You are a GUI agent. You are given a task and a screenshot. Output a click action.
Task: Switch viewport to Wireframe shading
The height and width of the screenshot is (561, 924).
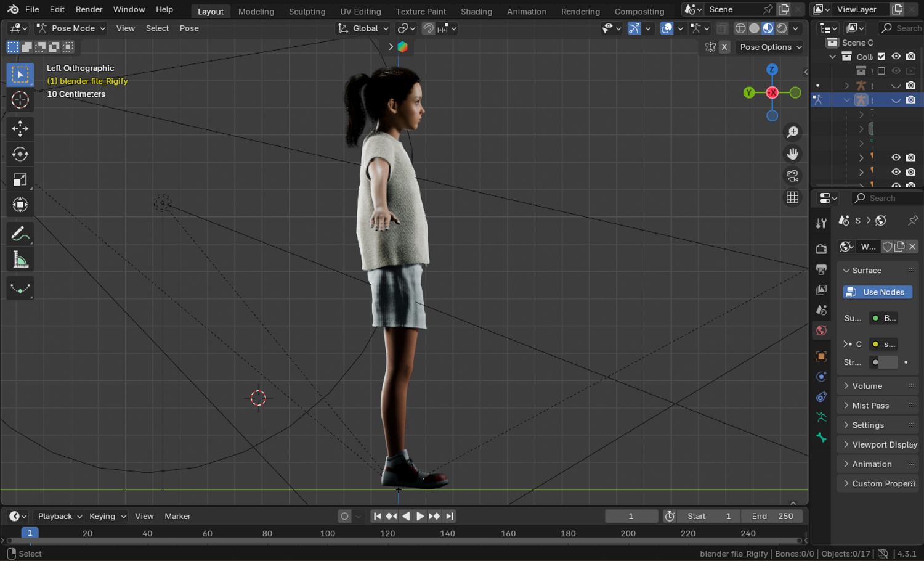740,28
